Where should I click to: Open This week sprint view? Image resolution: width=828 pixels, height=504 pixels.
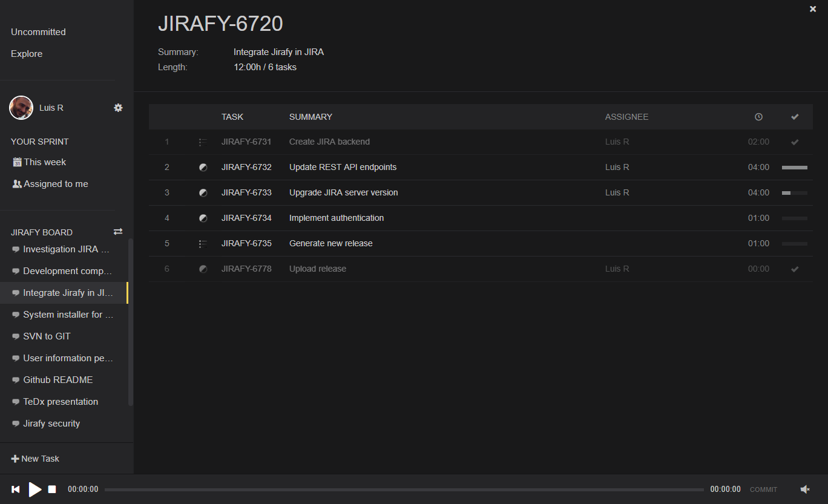point(45,162)
